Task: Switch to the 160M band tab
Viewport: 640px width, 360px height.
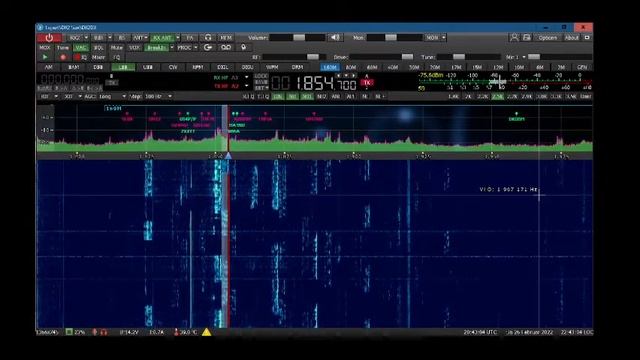Action: pyautogui.click(x=329, y=67)
